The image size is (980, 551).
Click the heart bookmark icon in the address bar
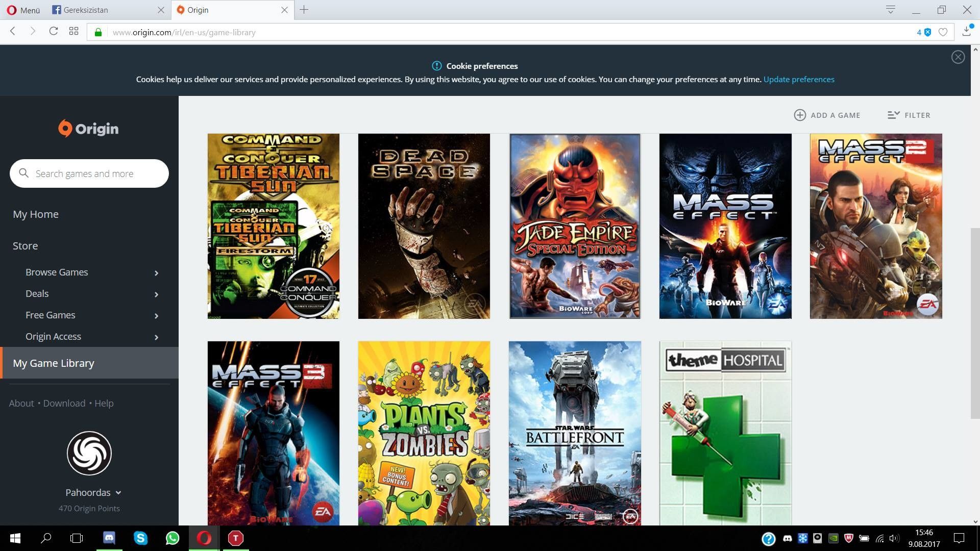943,32
